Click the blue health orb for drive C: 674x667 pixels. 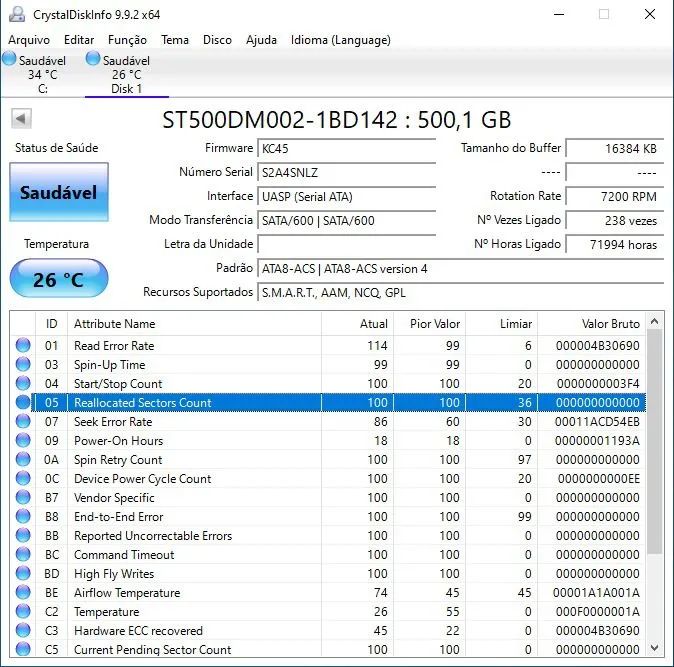[9, 58]
